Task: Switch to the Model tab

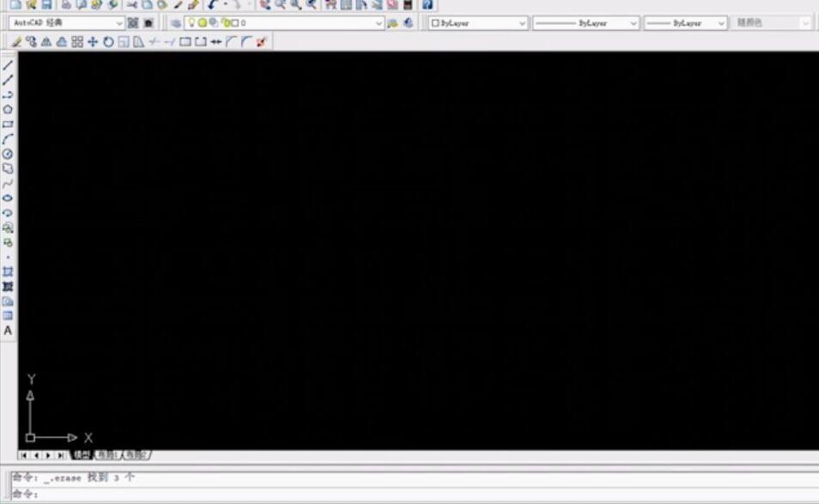Action: 82,455
